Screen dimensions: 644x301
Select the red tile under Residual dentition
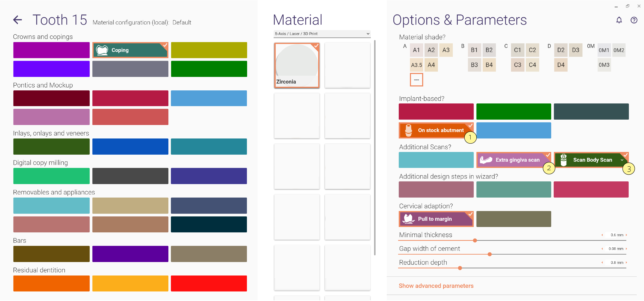tap(209, 283)
